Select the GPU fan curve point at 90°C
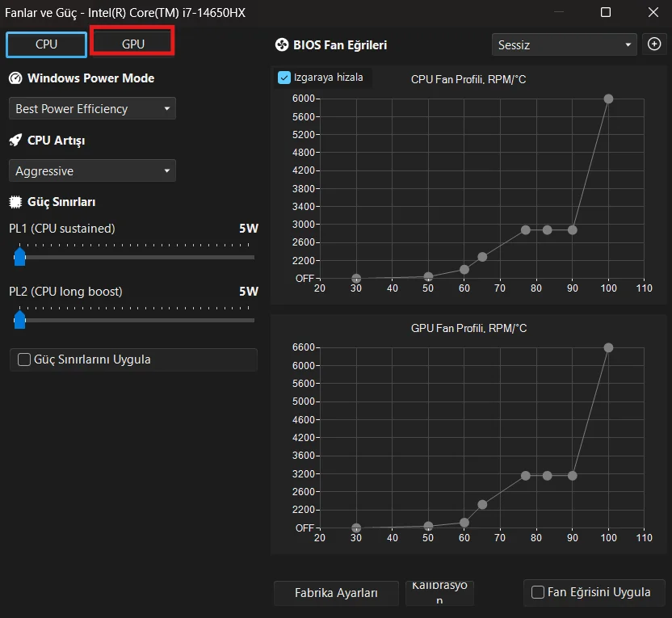The width and height of the screenshot is (672, 618). point(572,476)
